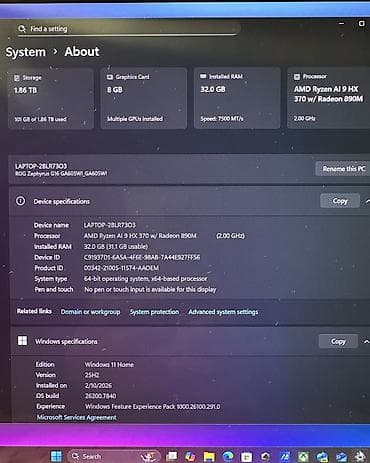Click the 64-bit operating system text
This screenshot has width=370, height=463.
(x=145, y=279)
